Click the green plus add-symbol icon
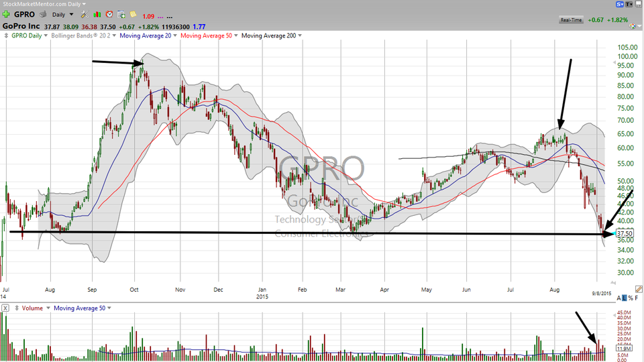Image resolution: width=644 pixels, height=362 pixels. [6, 14]
